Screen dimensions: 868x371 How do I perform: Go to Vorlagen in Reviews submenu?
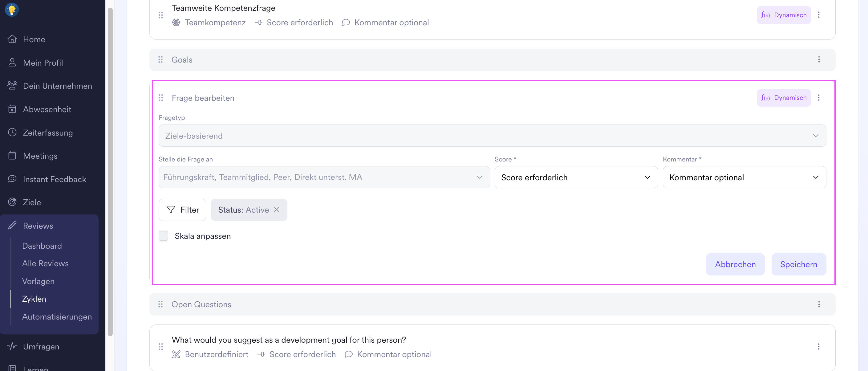(x=38, y=281)
